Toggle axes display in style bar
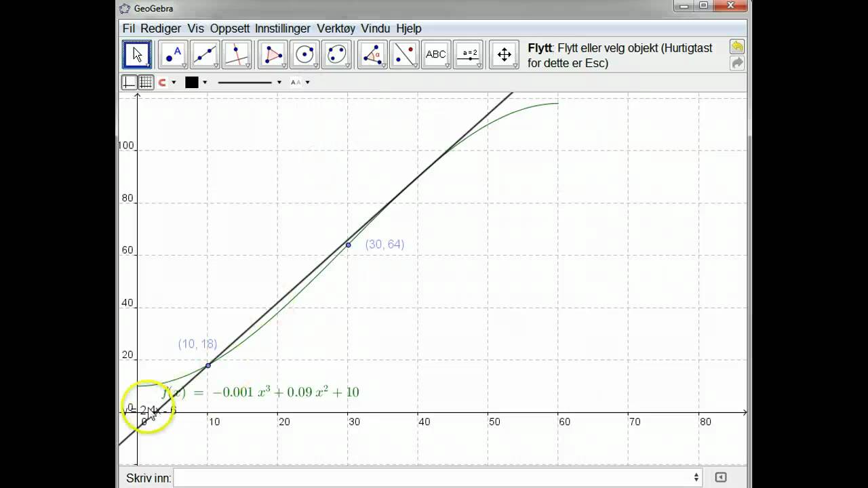The image size is (868, 488). tap(129, 83)
